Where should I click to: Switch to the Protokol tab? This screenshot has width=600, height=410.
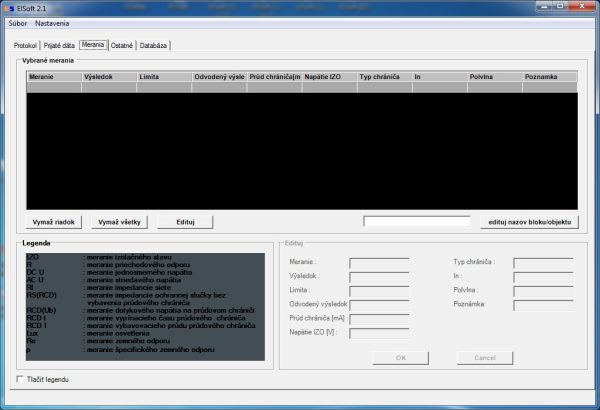(25, 46)
